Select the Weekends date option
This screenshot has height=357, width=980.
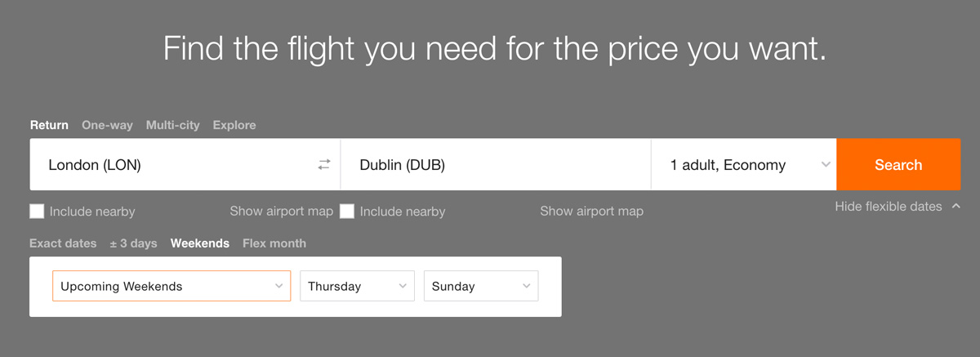200,243
